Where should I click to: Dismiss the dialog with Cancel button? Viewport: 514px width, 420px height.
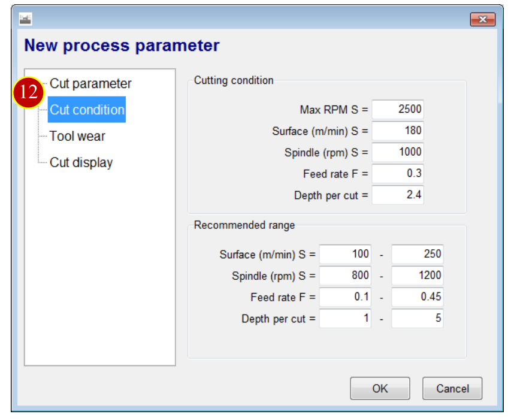[x=452, y=388]
